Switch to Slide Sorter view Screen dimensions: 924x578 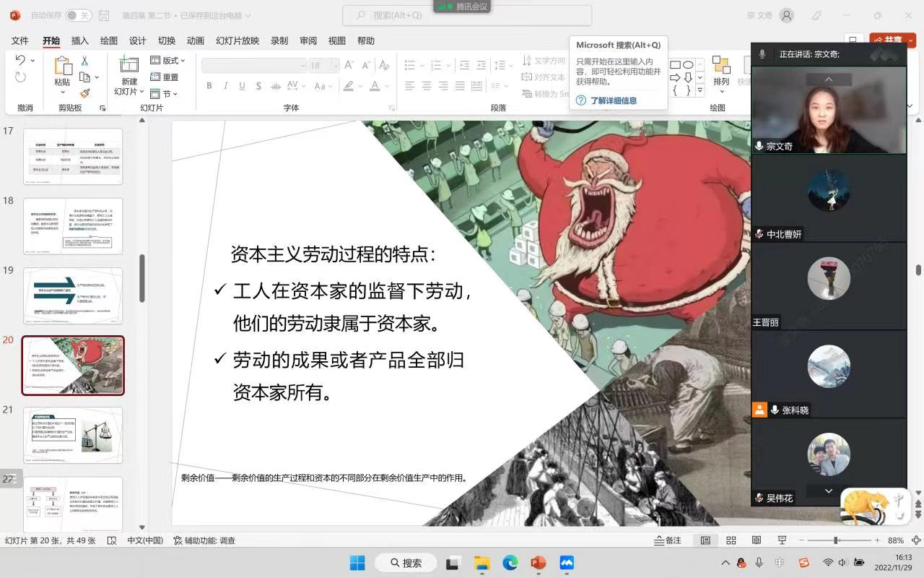tap(731, 540)
